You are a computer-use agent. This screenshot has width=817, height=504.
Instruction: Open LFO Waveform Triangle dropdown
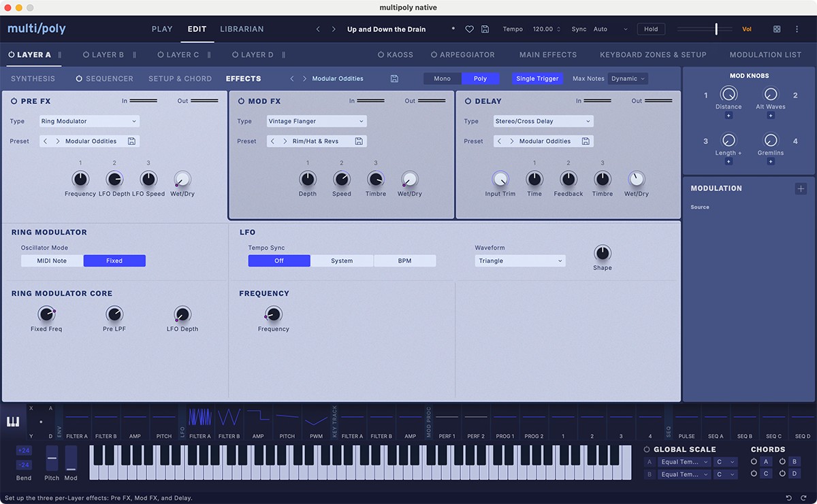click(520, 261)
